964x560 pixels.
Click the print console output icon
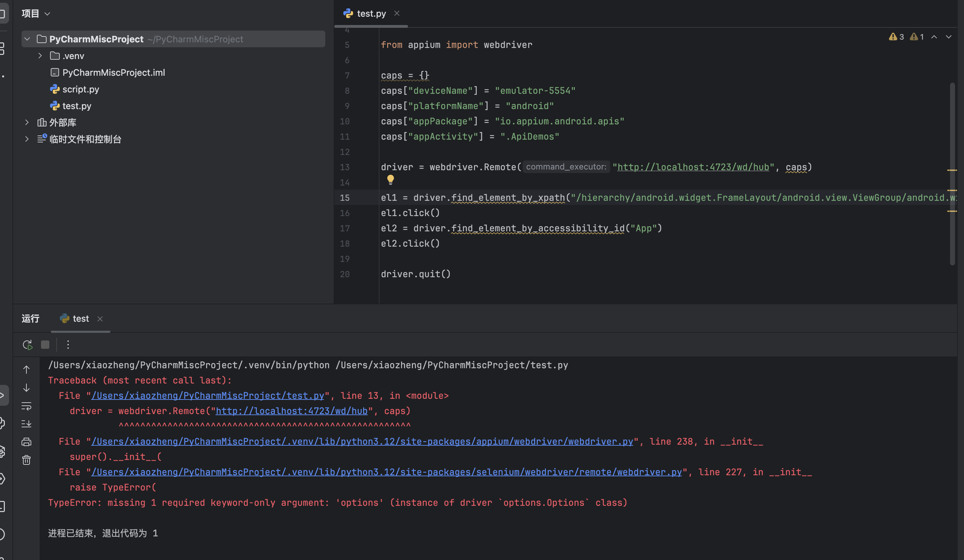(x=26, y=442)
